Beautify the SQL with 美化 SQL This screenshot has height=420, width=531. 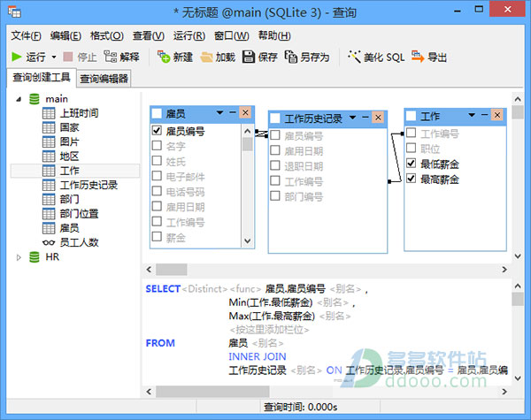(x=376, y=57)
